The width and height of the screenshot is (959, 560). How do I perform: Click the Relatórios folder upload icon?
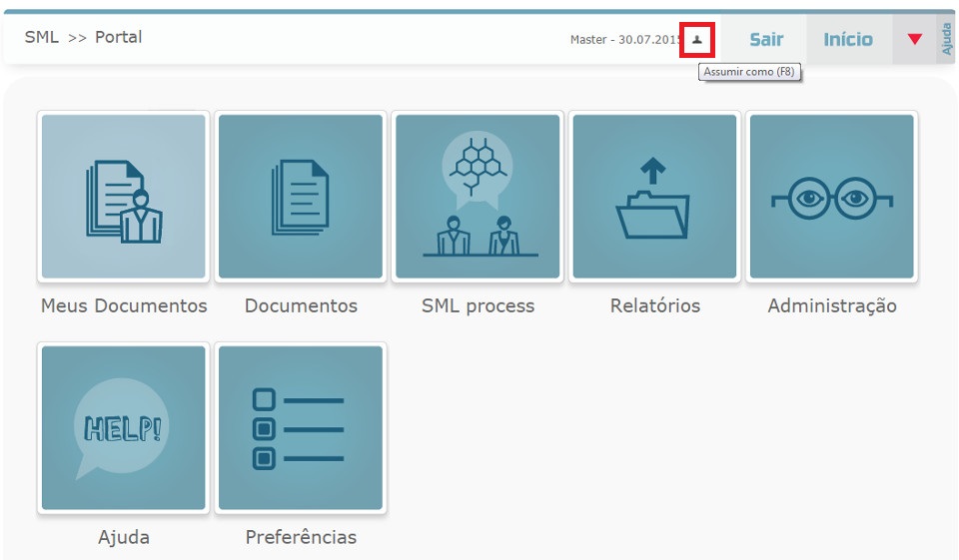(x=654, y=197)
